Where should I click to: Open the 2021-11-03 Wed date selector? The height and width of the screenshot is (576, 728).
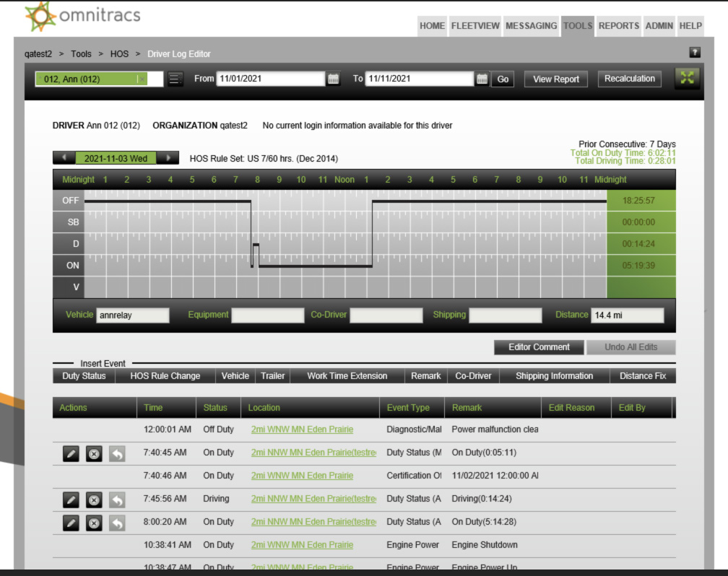click(116, 158)
